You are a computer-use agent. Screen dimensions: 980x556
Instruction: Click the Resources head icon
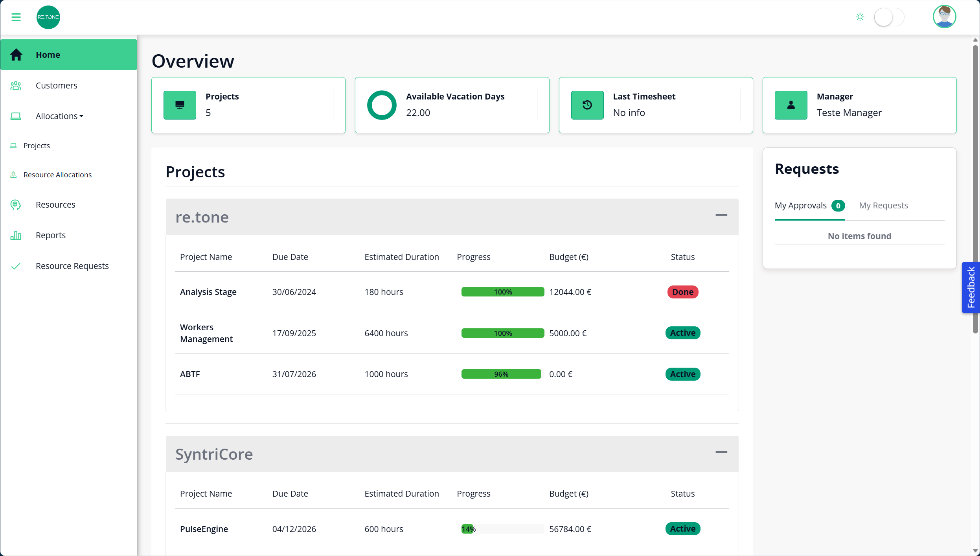click(16, 204)
